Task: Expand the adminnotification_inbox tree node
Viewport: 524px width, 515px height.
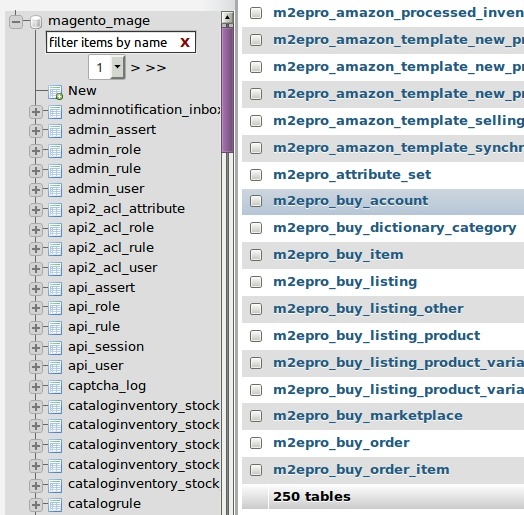Action: [x=36, y=112]
